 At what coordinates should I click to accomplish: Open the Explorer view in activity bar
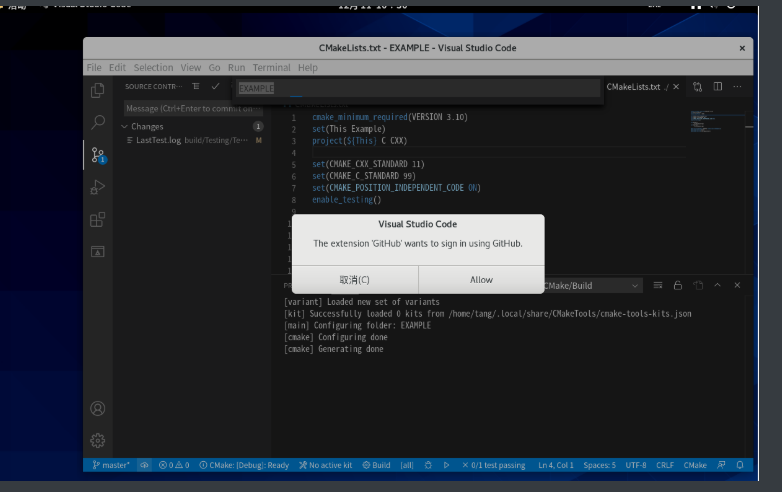click(x=98, y=90)
